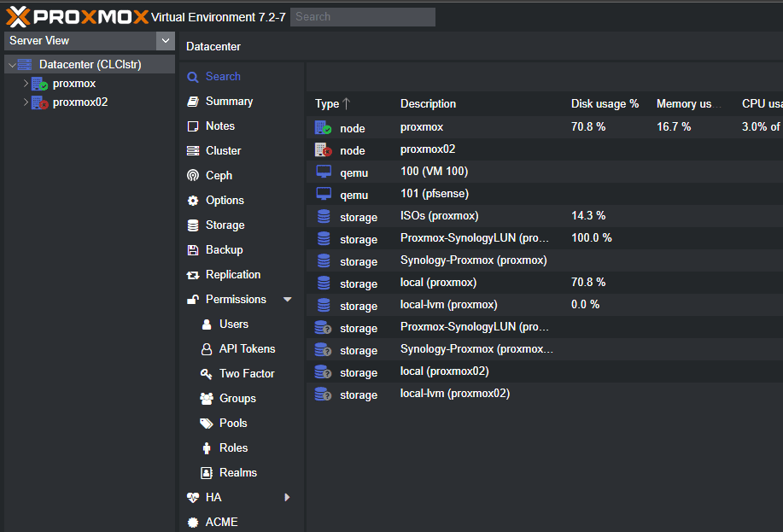Collapse the Permissions submenu arrow
This screenshot has width=783, height=532.
[x=288, y=299]
